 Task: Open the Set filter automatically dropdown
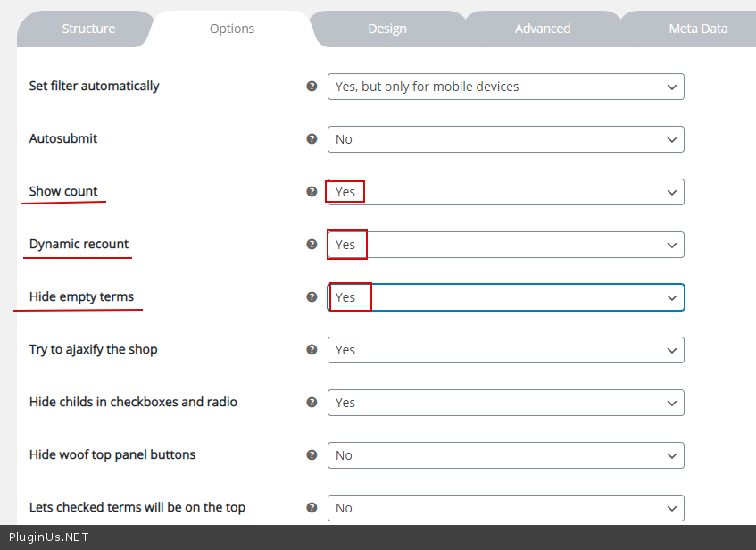(x=505, y=87)
